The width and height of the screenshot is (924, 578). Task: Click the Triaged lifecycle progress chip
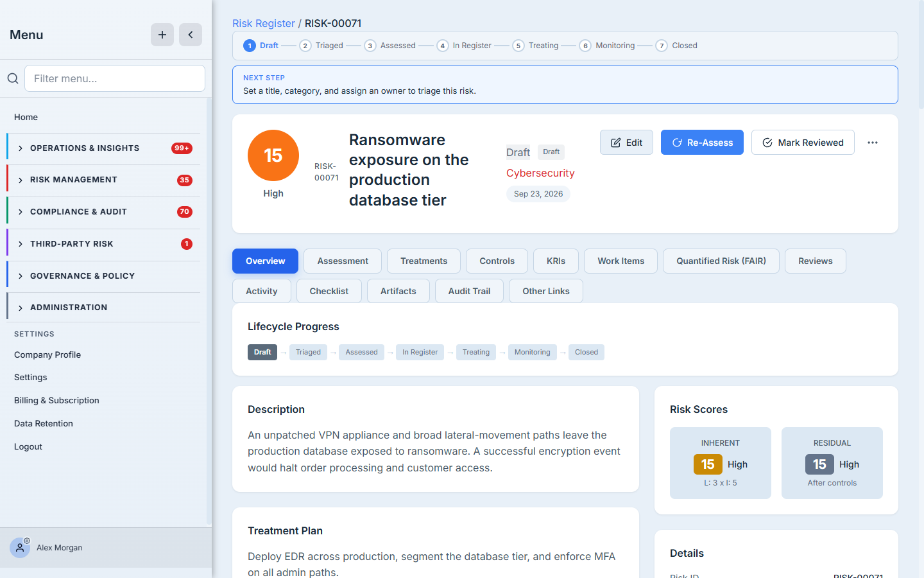coord(308,352)
